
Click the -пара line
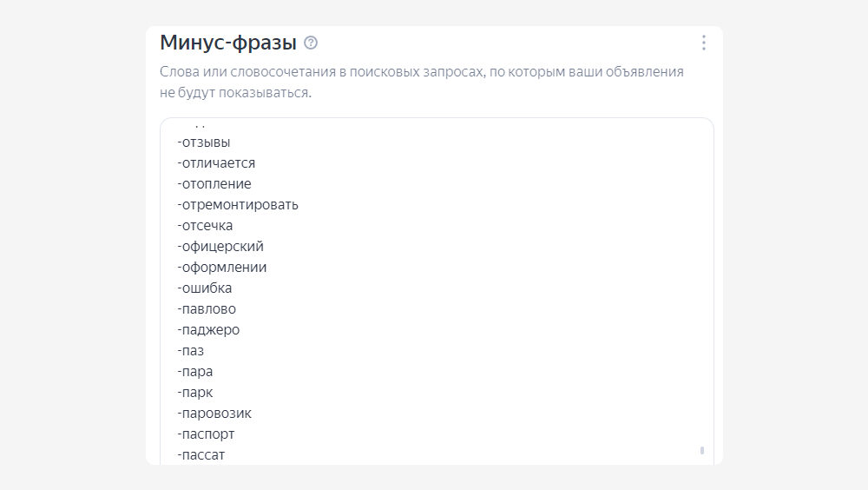[195, 372]
